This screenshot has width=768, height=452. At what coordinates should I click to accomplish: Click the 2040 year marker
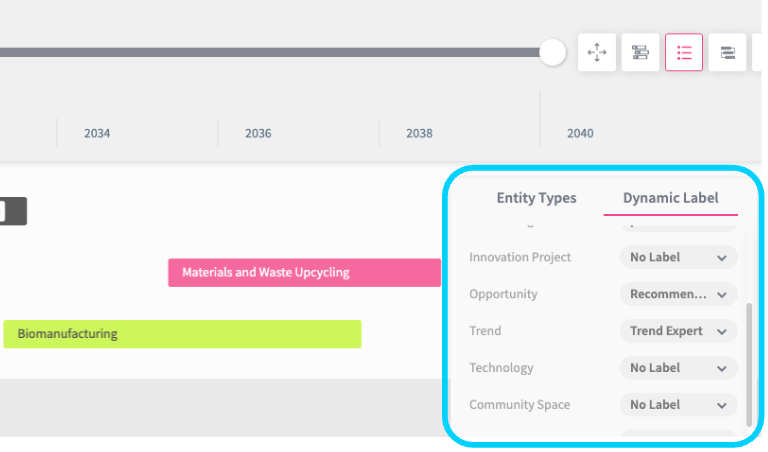tap(580, 133)
